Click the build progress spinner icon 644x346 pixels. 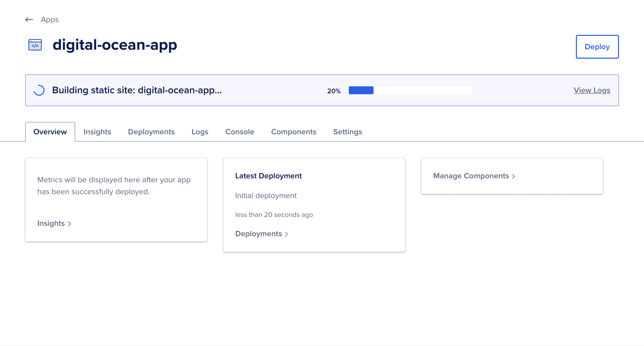(39, 90)
